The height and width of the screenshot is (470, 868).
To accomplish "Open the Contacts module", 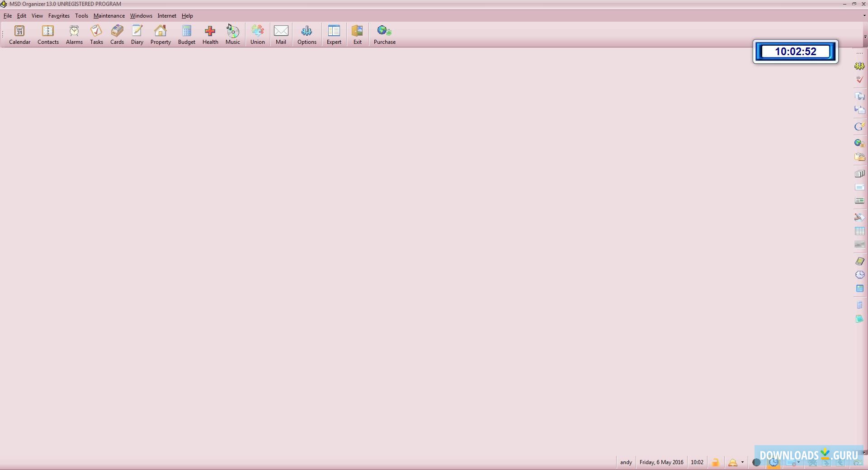I will [x=48, y=35].
